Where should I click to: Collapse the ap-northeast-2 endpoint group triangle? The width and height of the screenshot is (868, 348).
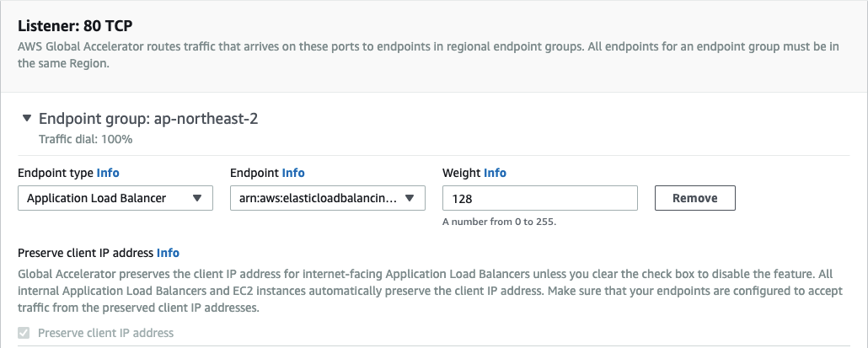coord(27,119)
